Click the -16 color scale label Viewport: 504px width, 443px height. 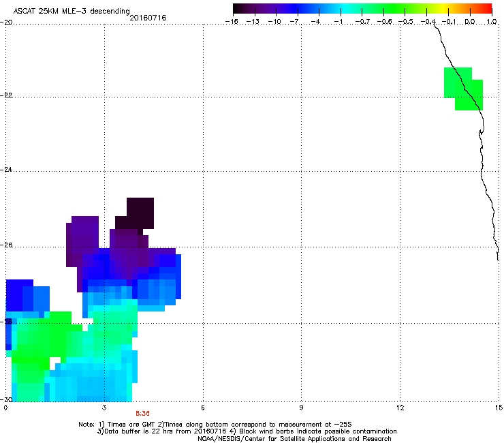(x=232, y=22)
